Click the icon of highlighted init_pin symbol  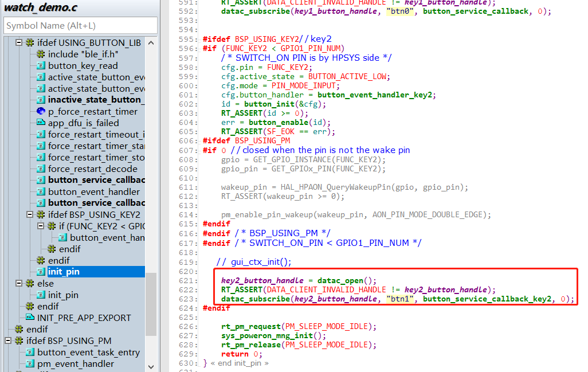(x=41, y=272)
